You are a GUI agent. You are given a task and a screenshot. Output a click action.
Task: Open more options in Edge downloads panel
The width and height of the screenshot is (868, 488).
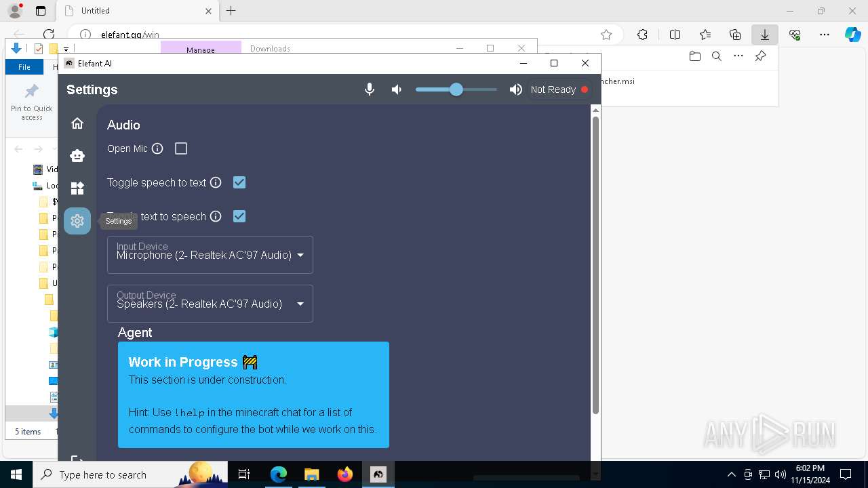(x=738, y=56)
